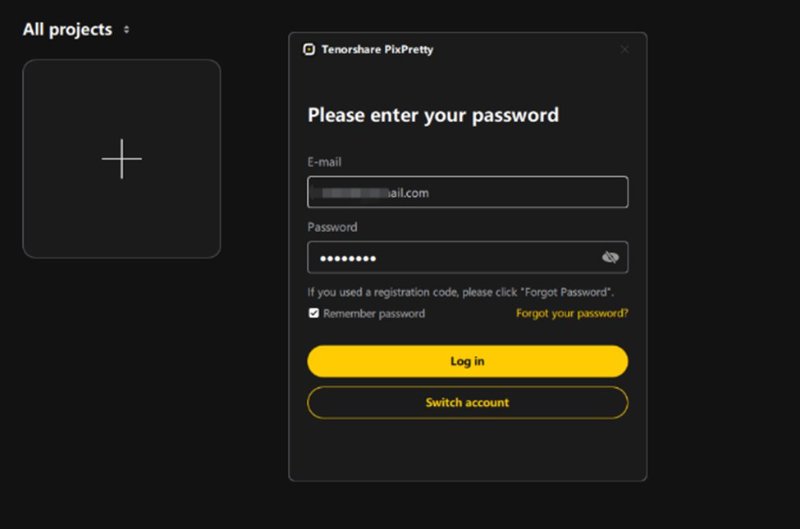Click the masked password dots
800x529 pixels.
pos(347,259)
